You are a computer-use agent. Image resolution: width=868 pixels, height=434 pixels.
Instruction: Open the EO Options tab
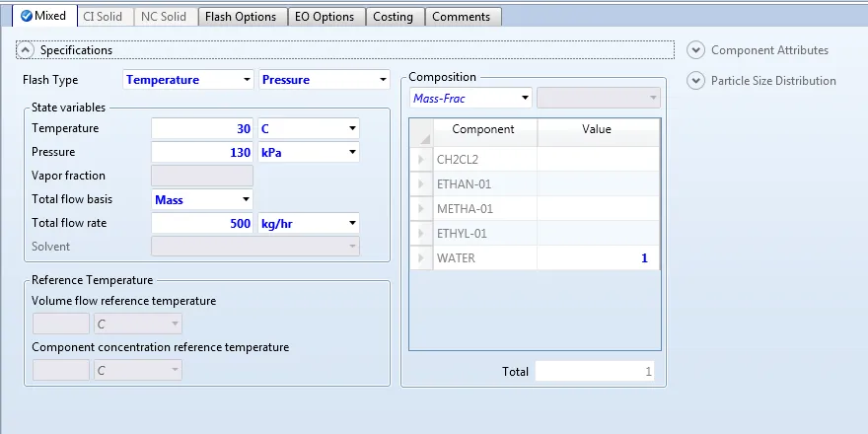[x=325, y=17]
